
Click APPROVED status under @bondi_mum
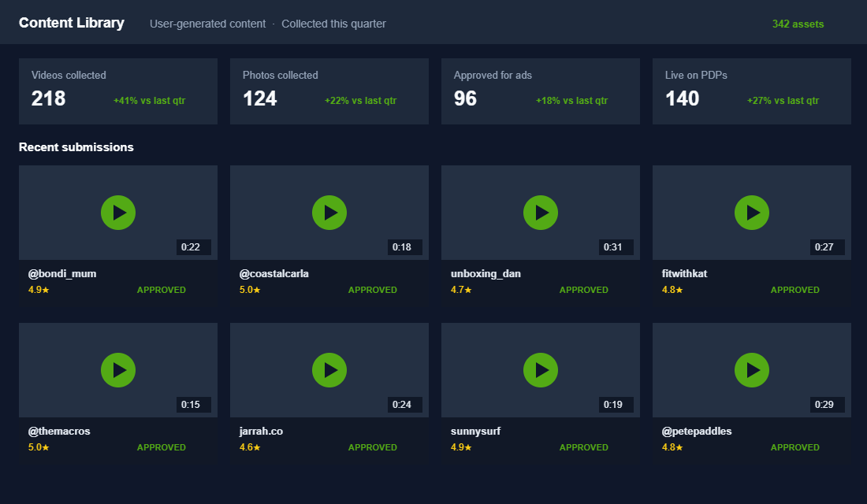(162, 290)
